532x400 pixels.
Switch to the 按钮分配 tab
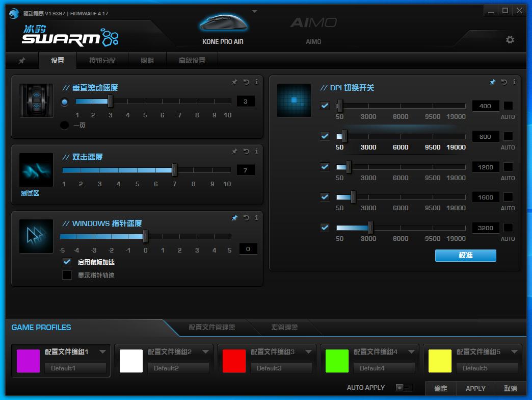(101, 60)
